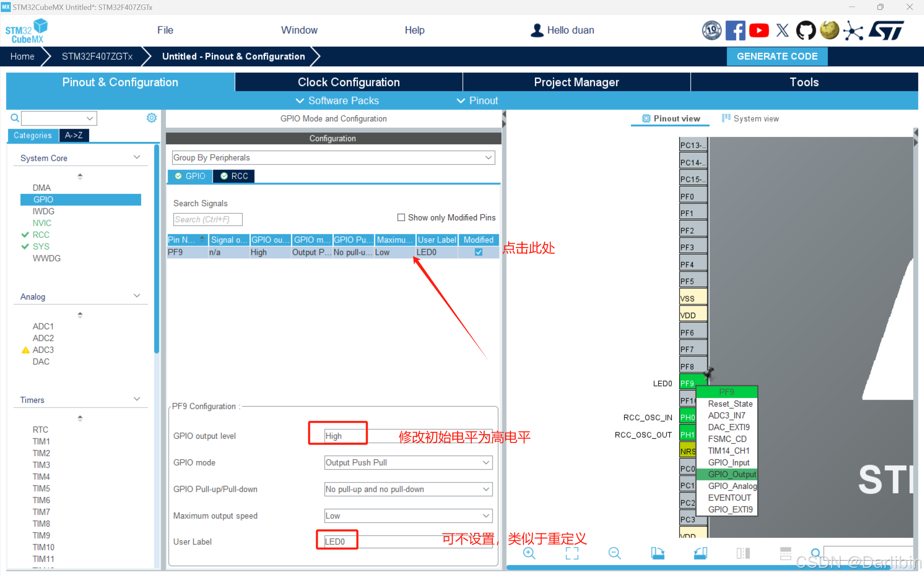Check Show only Modified Pins
Screen dimensions: 924x577
(x=401, y=217)
